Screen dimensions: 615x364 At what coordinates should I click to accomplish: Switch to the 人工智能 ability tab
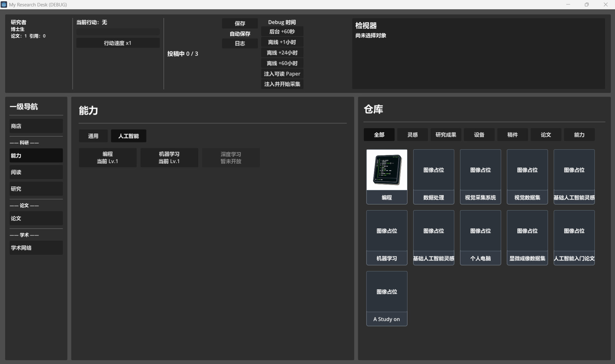[x=129, y=136]
